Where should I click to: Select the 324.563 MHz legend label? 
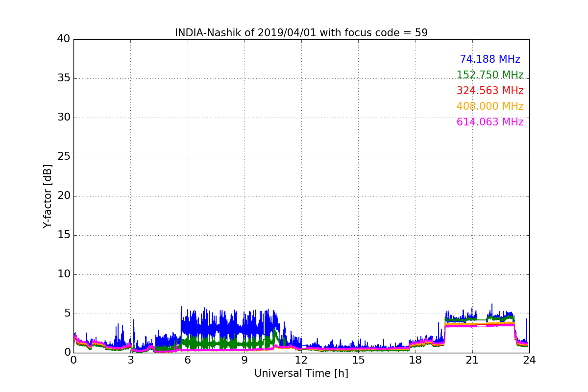coord(490,91)
